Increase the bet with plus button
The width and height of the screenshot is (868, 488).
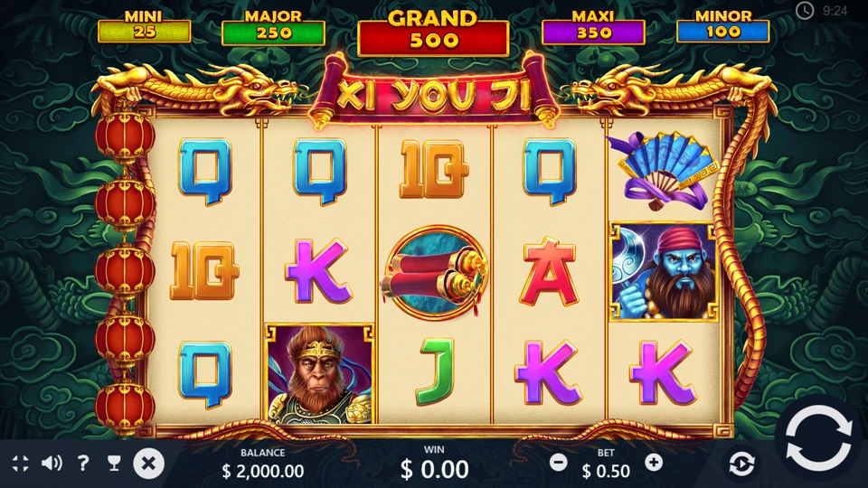tap(654, 462)
